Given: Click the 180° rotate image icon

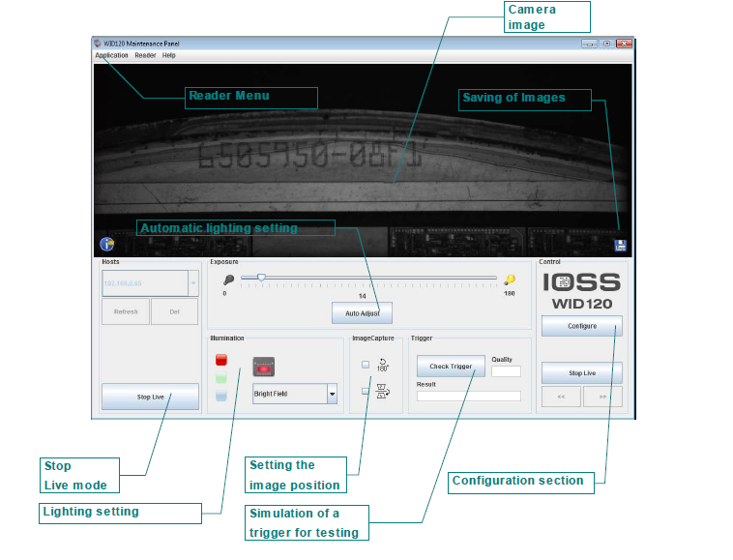Looking at the screenshot, I should [x=382, y=365].
